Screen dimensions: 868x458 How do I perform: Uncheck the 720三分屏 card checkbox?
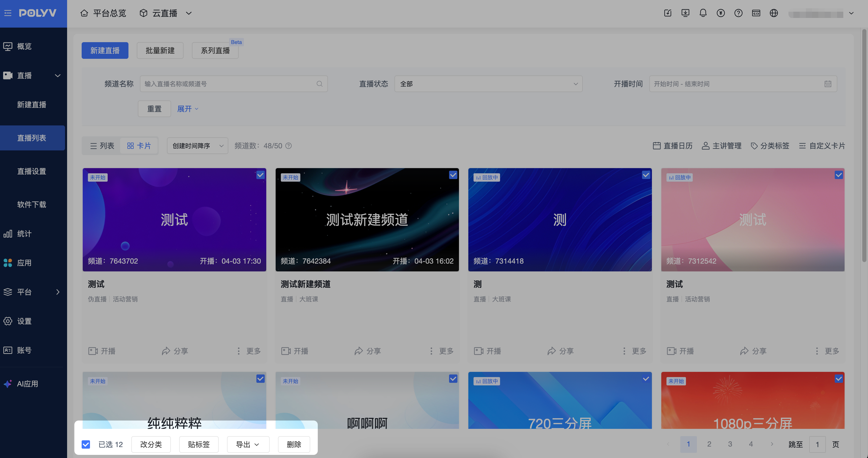tap(646, 378)
